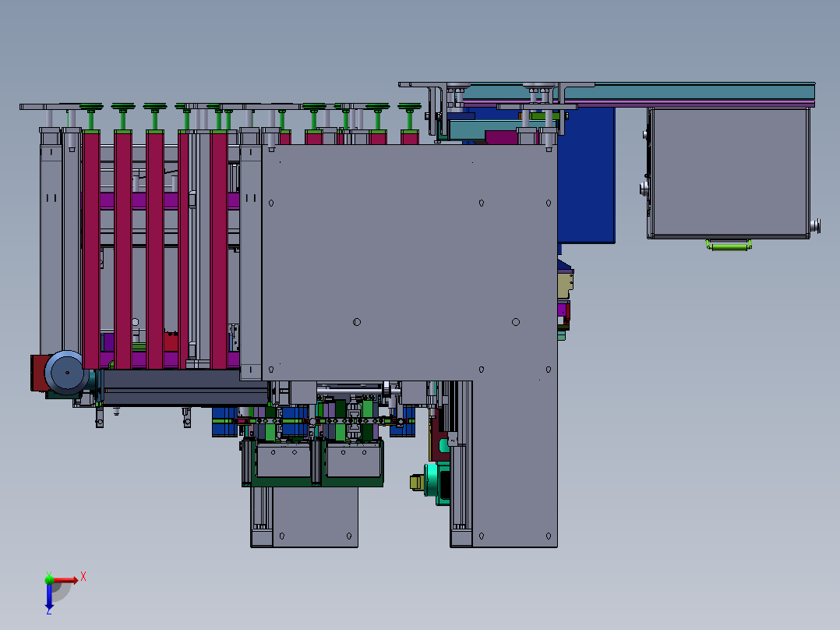Image resolution: width=840 pixels, height=630 pixels.
Task: Select the left-hand large center hole in the plate
Action: point(357,321)
